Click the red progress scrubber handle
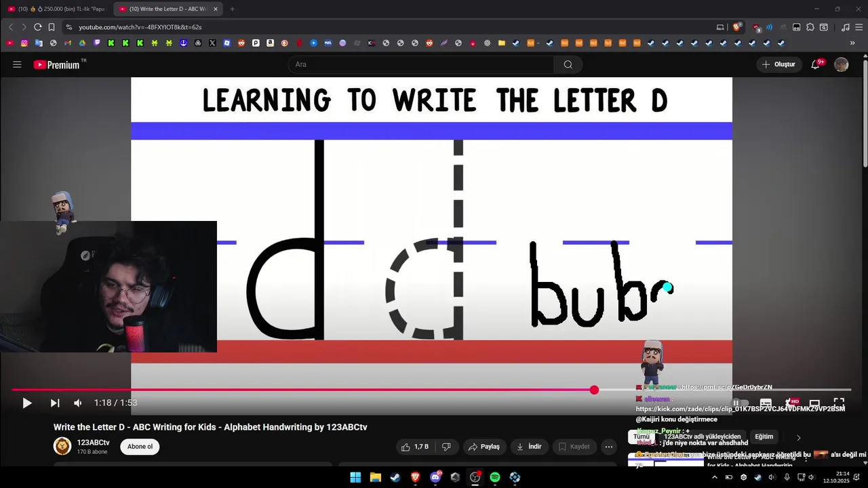 point(594,390)
